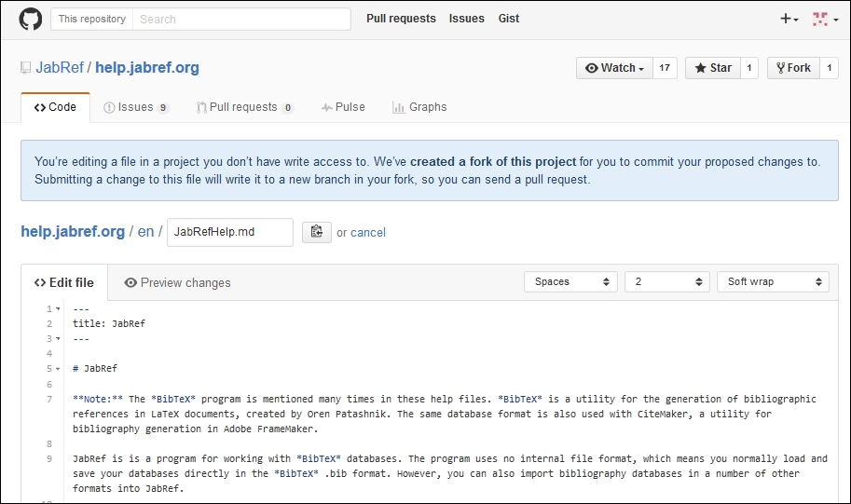Select the Code tab

coord(55,107)
